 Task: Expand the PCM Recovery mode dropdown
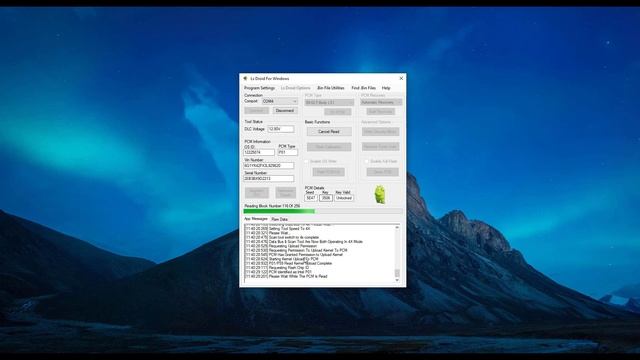(381, 102)
